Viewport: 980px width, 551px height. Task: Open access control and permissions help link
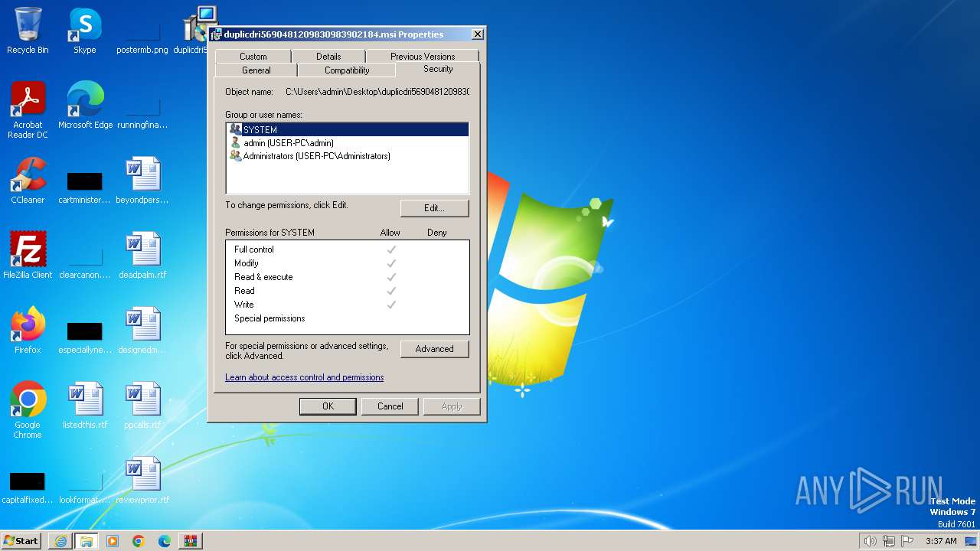coord(305,377)
